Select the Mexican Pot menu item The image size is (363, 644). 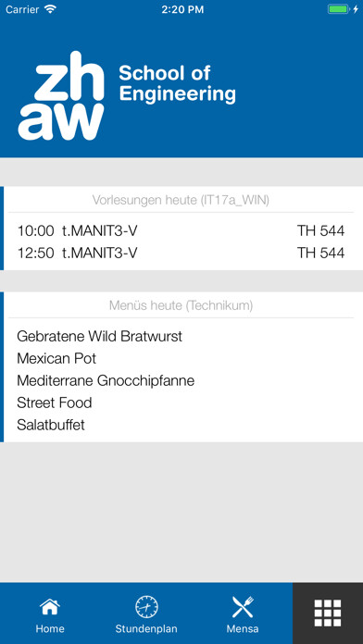click(56, 359)
